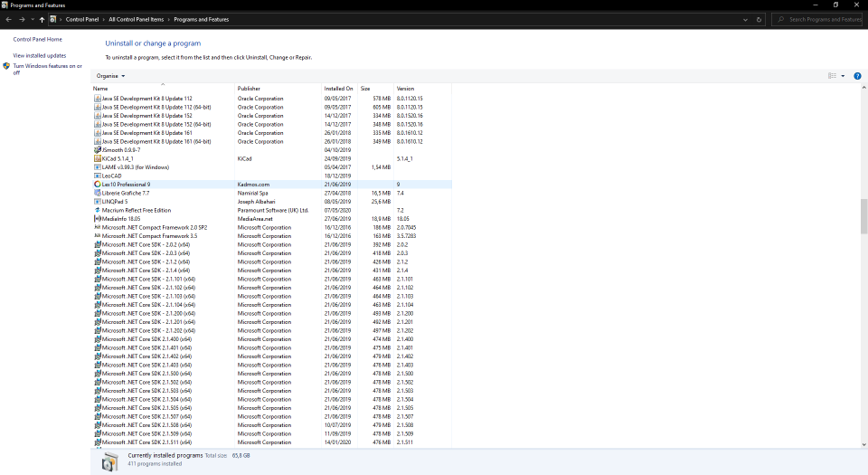
Task: Click the installed programs icon in details pane
Action: click(110, 461)
